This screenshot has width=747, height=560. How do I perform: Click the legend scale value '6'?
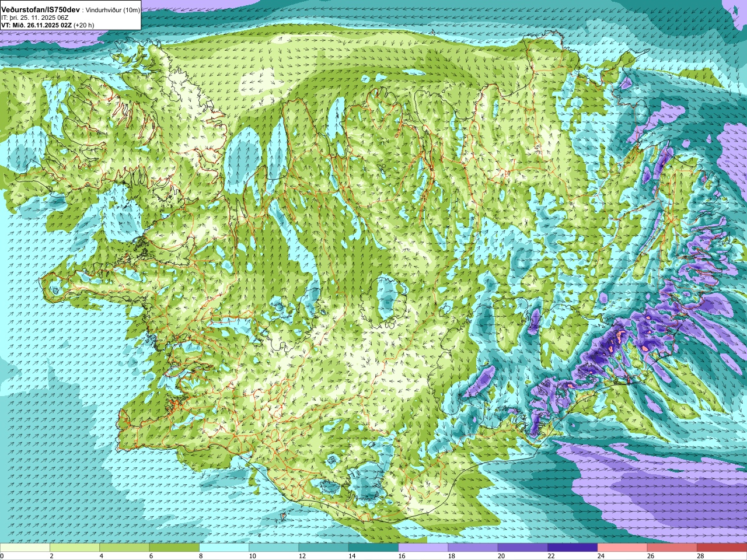[x=152, y=556]
